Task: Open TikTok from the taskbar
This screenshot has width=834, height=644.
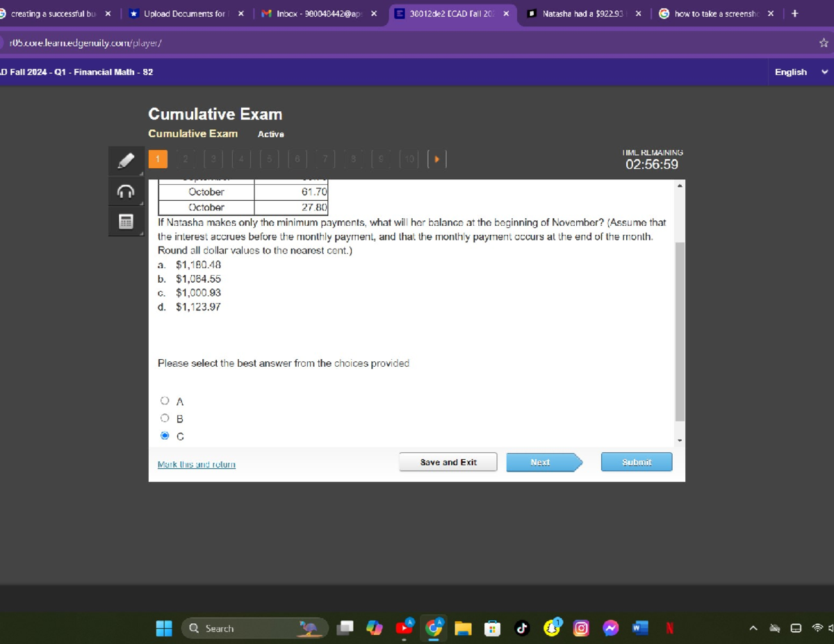Action: tap(523, 628)
